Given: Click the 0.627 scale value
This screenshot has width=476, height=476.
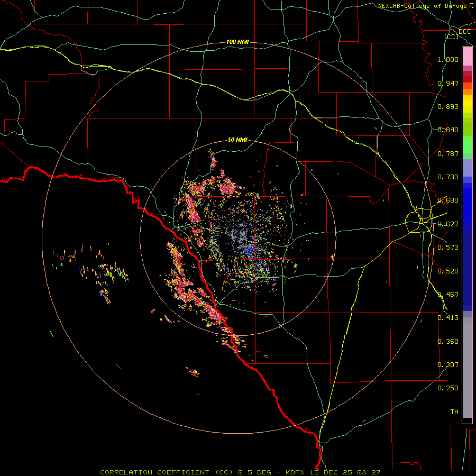Looking at the screenshot, I should coord(448,224).
